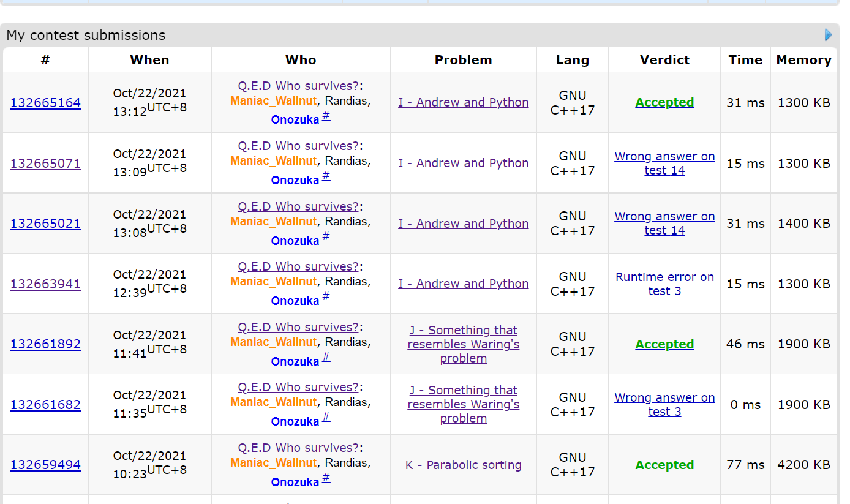Click the # icon after Onozuka in the 11:41 row
The height and width of the screenshot is (504, 850).
click(x=326, y=358)
